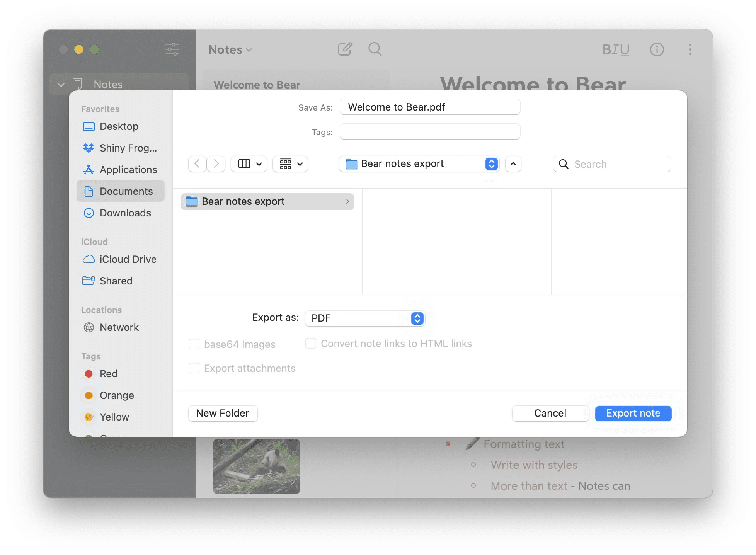The width and height of the screenshot is (756, 555).
Task: Toggle the Export attachments checkbox
Action: pos(194,368)
